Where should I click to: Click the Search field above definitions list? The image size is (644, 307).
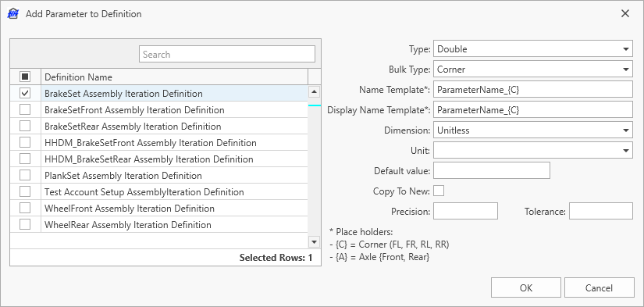227,54
